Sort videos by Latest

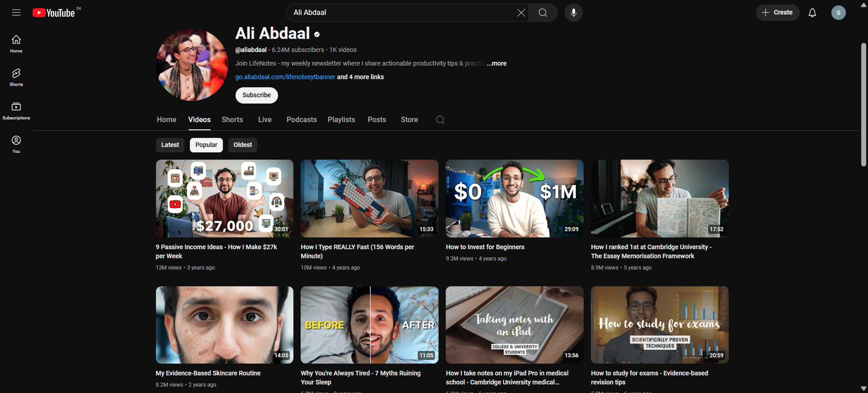click(x=170, y=145)
